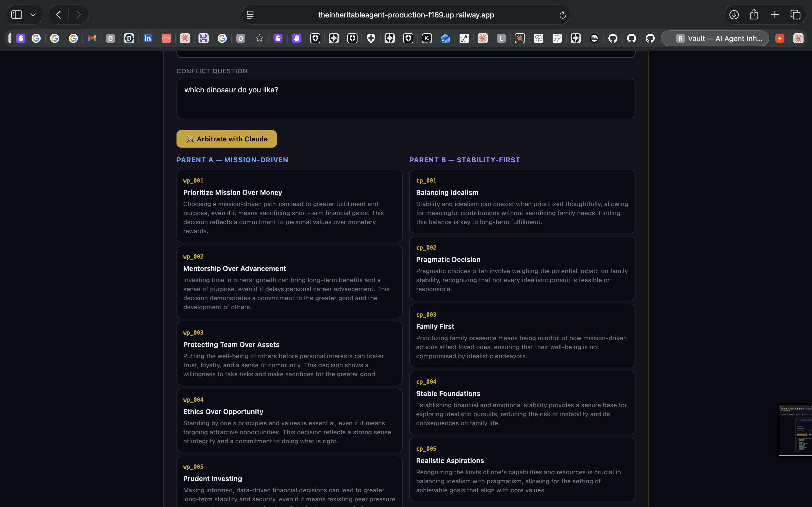The width and height of the screenshot is (812, 507).
Task: Switch to the Gmail tab
Action: pyautogui.click(x=92, y=39)
